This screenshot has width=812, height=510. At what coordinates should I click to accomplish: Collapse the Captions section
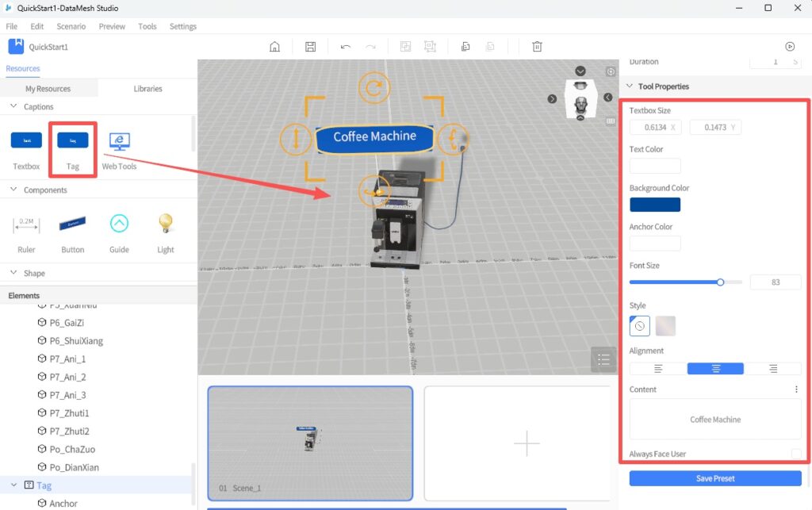[14, 106]
